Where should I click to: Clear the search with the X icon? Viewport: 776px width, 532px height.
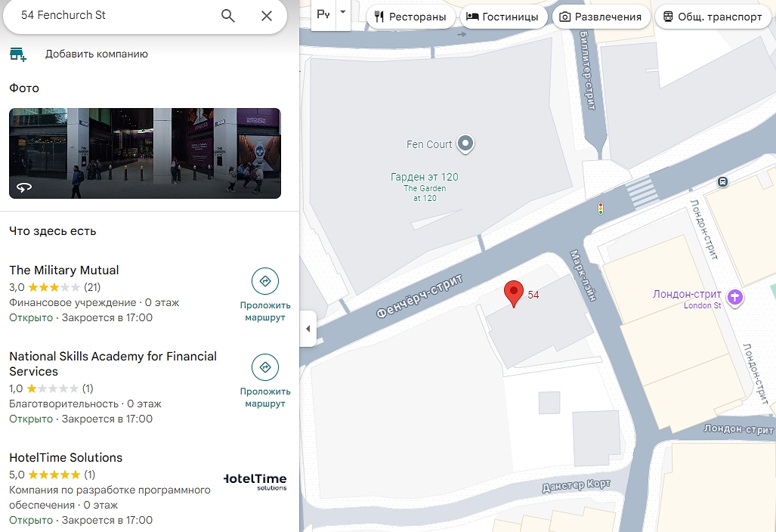pos(266,16)
